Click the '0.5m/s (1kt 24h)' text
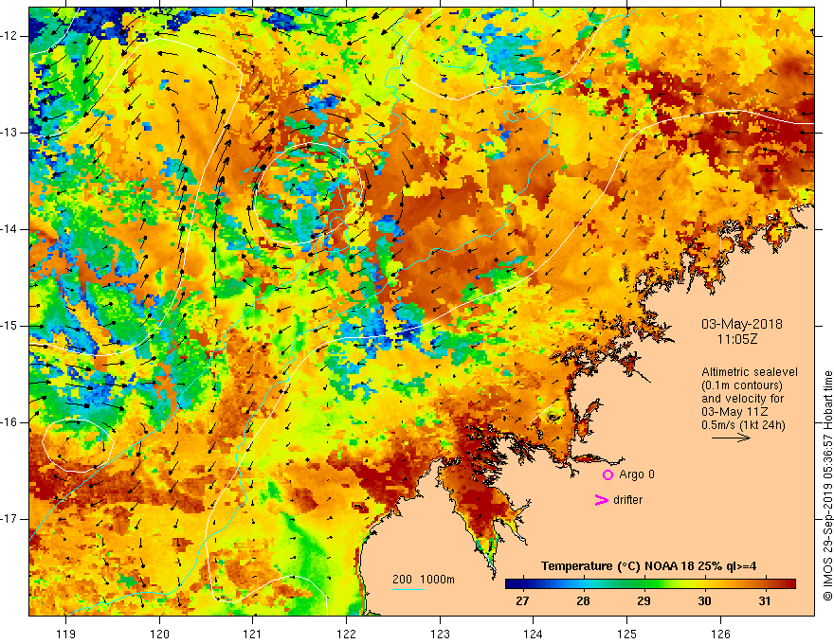 [x=743, y=425]
